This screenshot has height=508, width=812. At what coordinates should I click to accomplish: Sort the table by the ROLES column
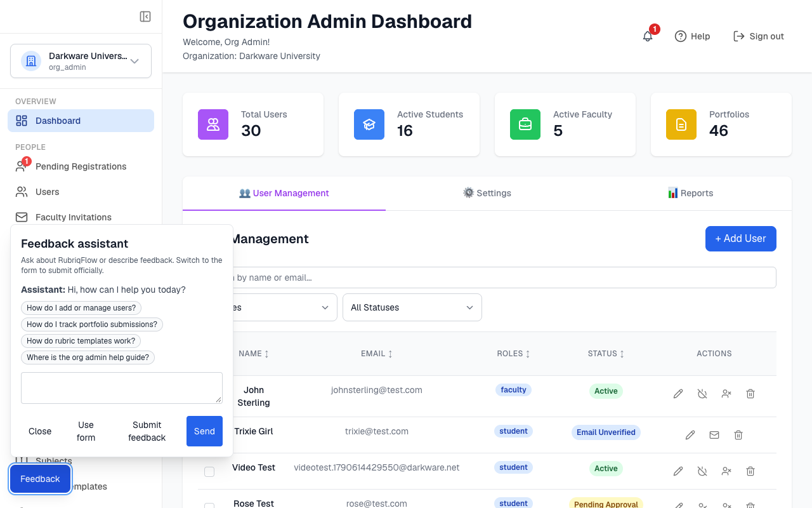coord(513,354)
